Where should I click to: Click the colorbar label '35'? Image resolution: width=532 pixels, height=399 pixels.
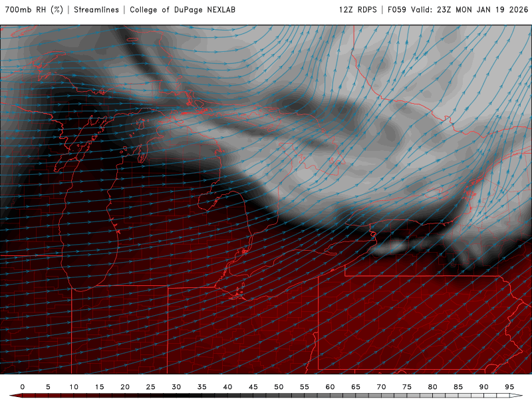tap(202, 387)
